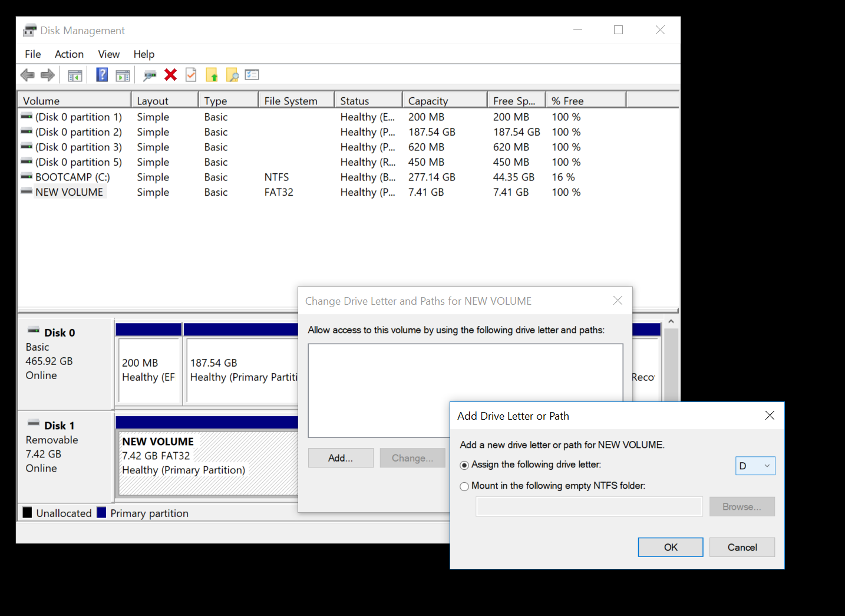Click the Browse... button
845x616 pixels.
point(742,507)
